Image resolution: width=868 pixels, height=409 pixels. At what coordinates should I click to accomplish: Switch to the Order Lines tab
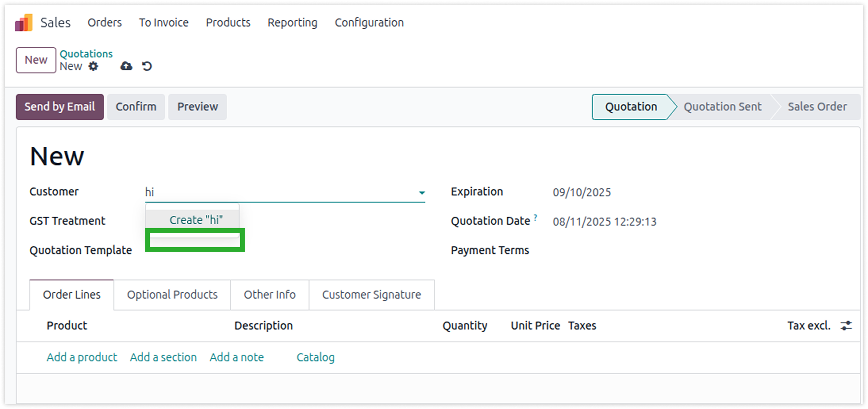[x=71, y=295]
